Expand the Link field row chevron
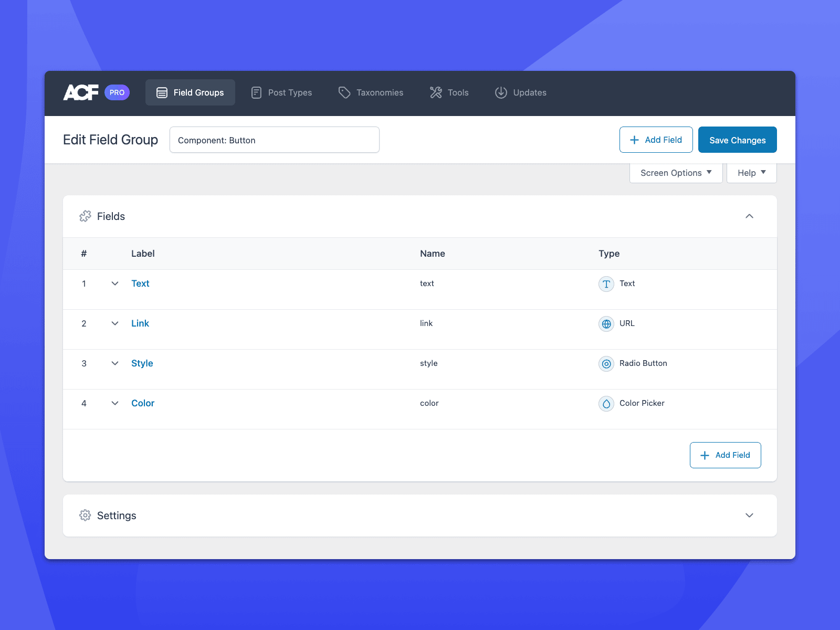Image resolution: width=840 pixels, height=630 pixels. 115,323
